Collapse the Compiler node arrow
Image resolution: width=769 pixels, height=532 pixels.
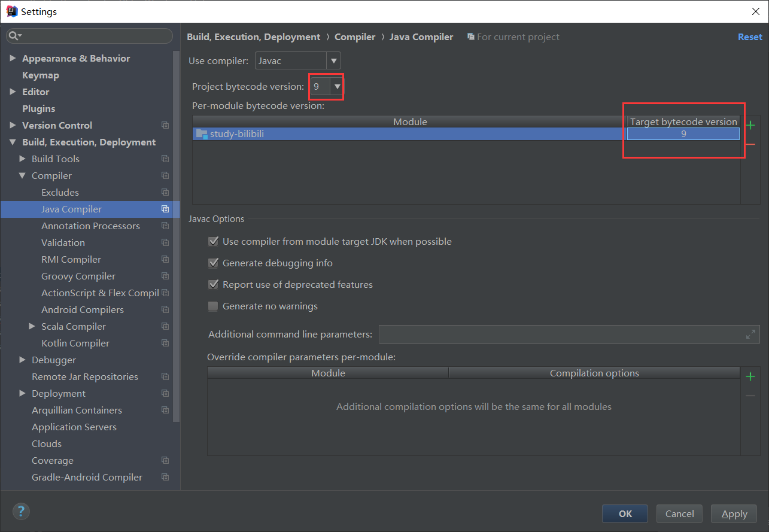coord(22,176)
